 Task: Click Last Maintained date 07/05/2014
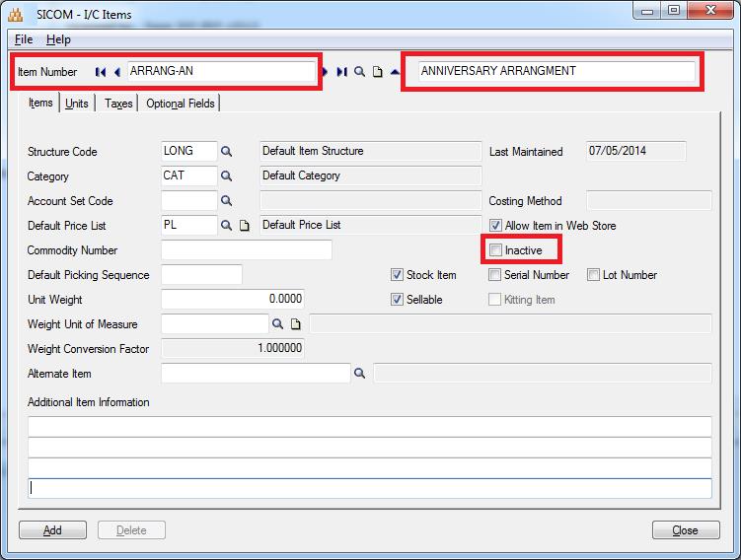click(635, 151)
